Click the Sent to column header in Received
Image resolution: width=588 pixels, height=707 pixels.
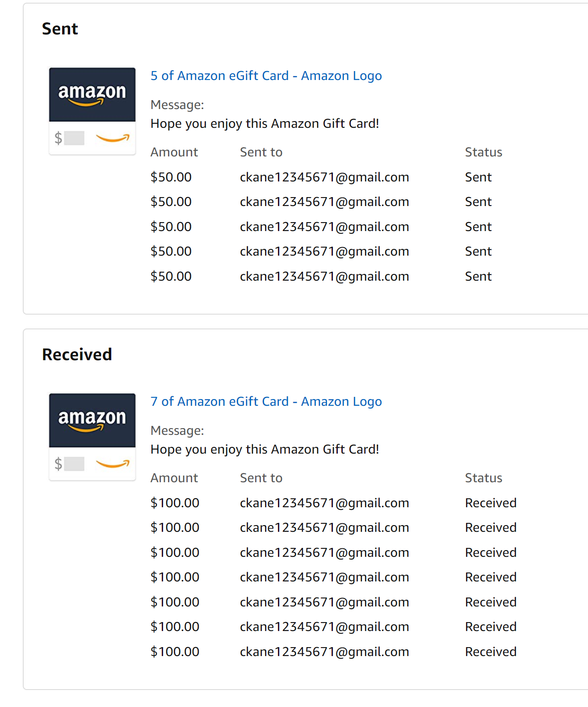click(x=261, y=478)
